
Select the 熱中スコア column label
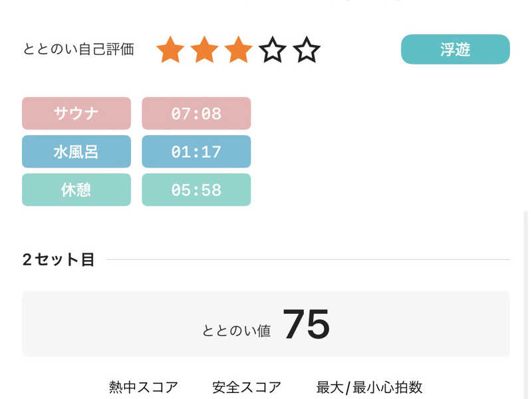144,387
